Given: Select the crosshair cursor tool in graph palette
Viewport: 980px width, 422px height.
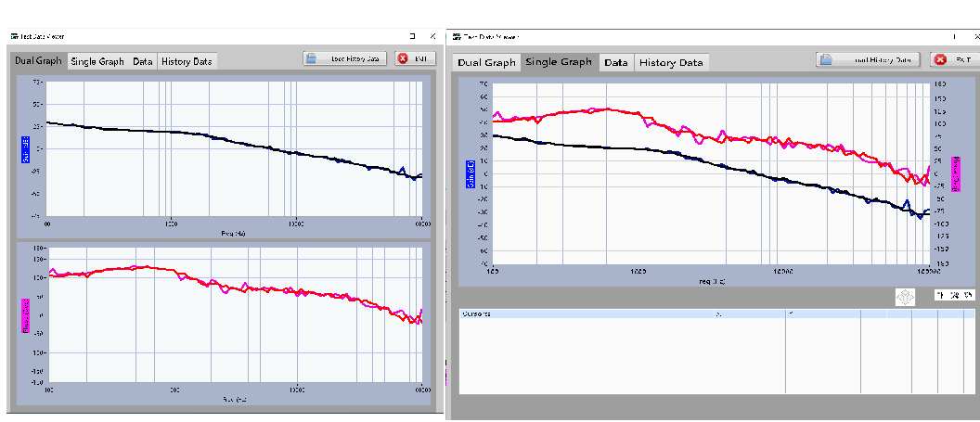Looking at the screenshot, I should (942, 296).
